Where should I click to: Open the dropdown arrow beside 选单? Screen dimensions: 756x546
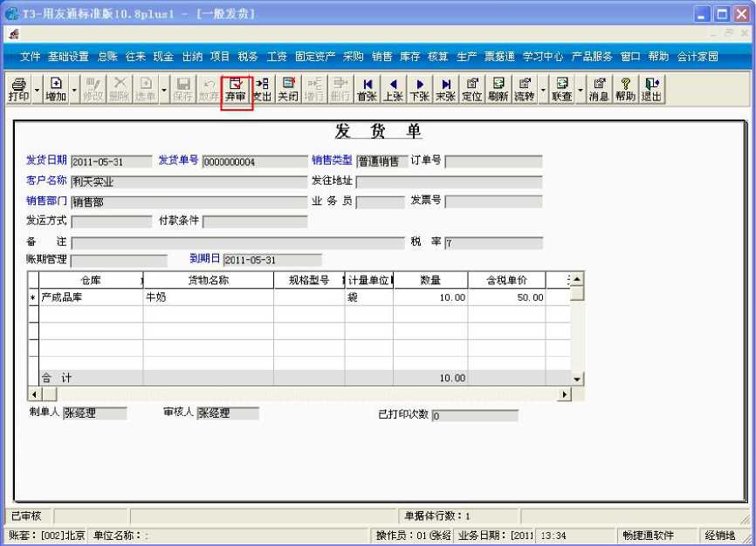point(164,90)
